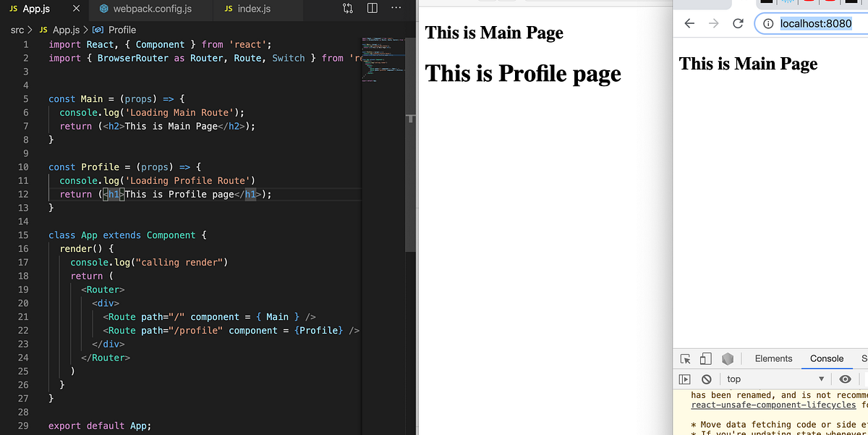Screen dimensions: 868x435
Task: Toggle the eye filter icon in Console
Action: click(x=845, y=379)
